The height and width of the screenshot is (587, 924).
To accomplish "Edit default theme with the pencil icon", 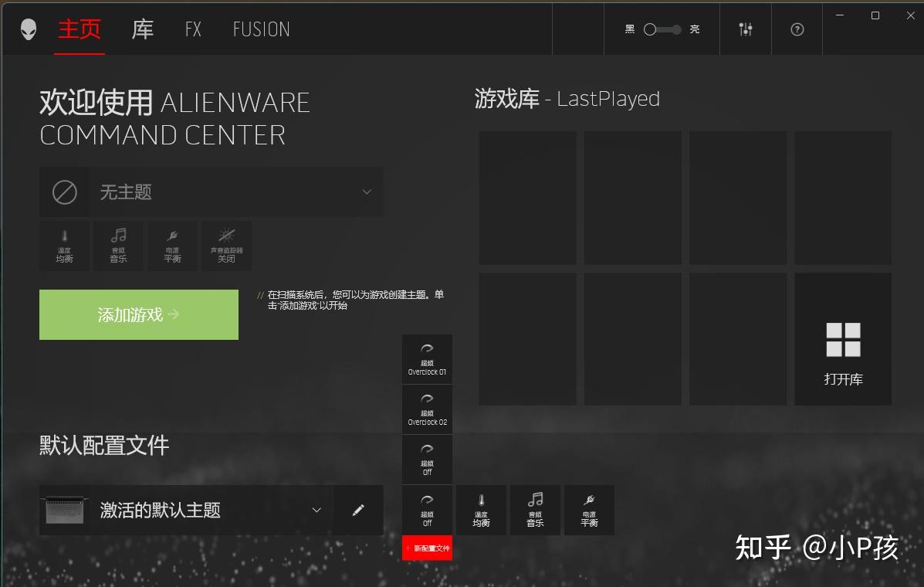I will 358,511.
